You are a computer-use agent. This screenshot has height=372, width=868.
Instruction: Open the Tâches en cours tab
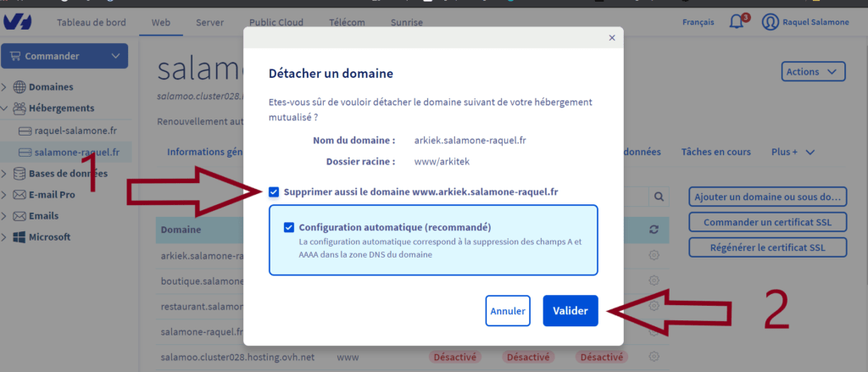(715, 153)
